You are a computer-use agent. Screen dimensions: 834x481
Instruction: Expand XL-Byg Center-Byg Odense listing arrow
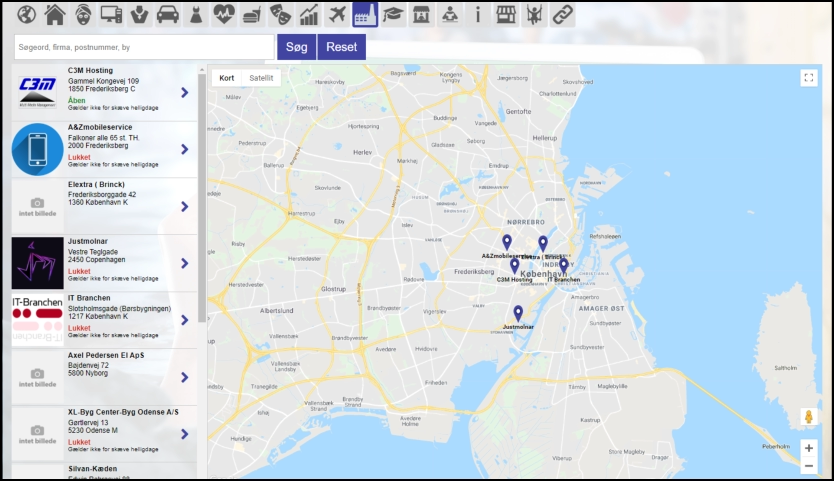185,434
